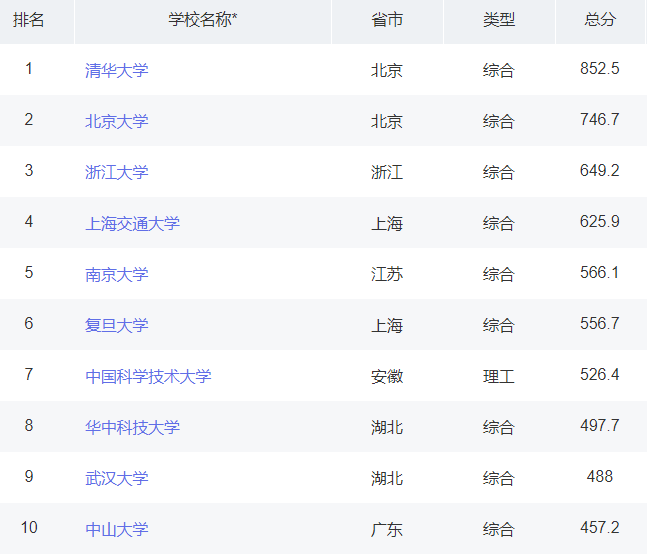Image resolution: width=647 pixels, height=556 pixels.
Task: Select the score 649.2
Action: [x=600, y=170]
